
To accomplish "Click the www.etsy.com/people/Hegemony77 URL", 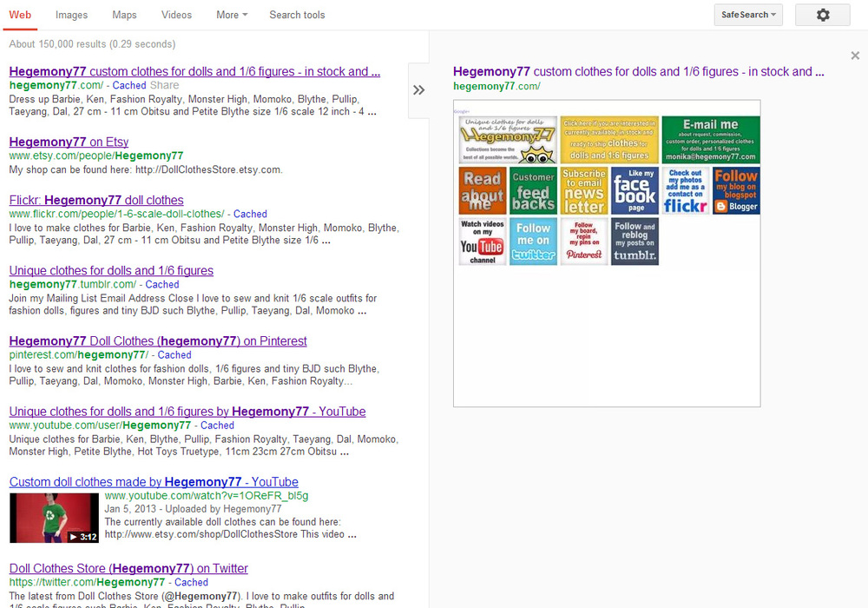I will [96, 155].
